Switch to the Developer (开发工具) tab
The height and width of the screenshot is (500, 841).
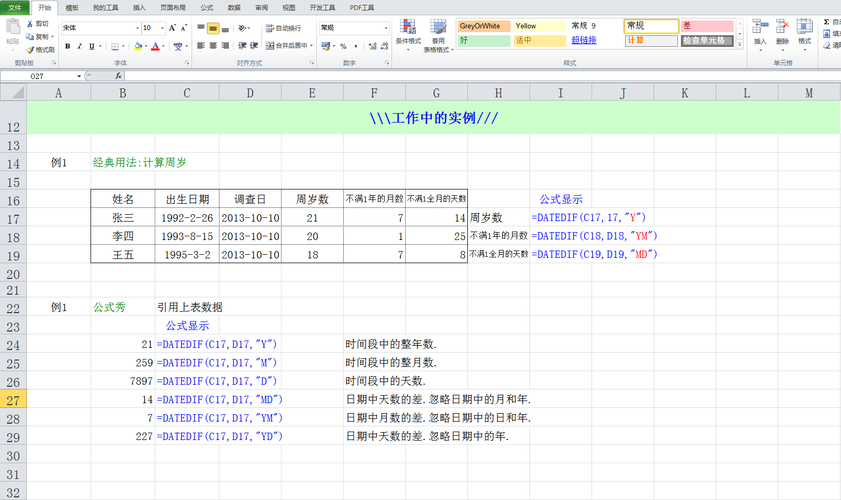(322, 8)
